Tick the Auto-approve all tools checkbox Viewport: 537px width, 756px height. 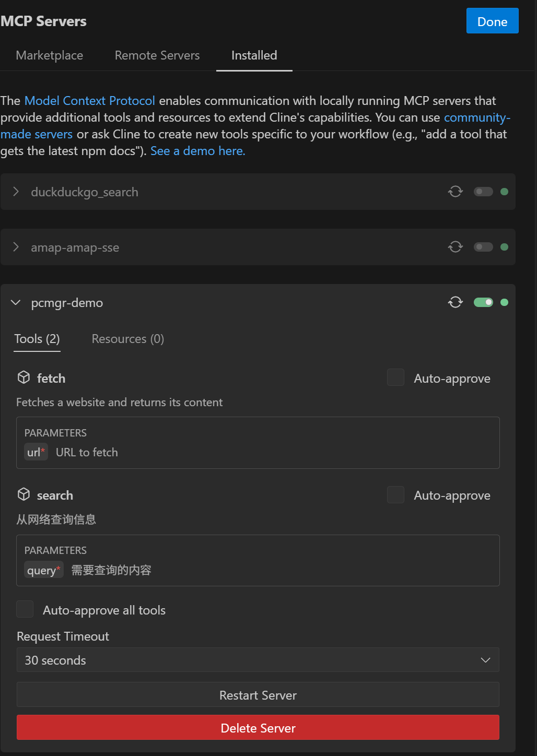(25, 609)
